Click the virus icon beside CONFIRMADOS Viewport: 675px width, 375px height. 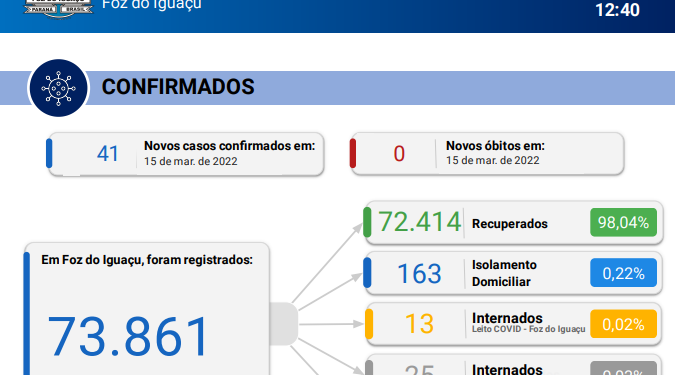tap(59, 88)
